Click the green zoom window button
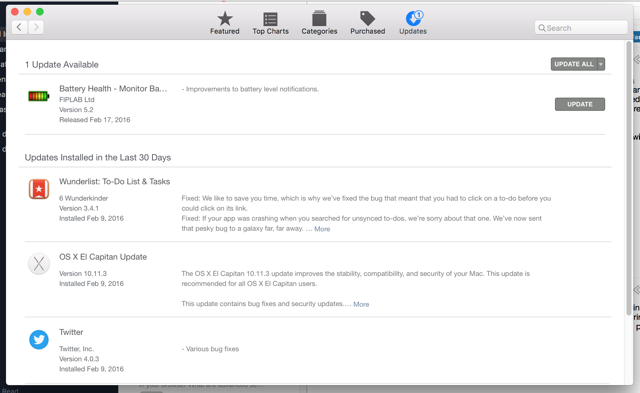 (x=40, y=11)
